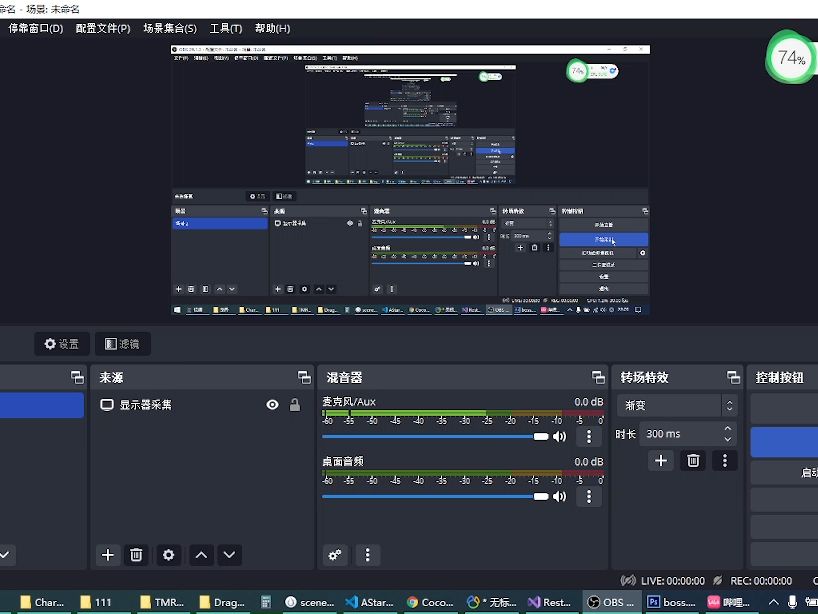Click the 滤镜 filters button
This screenshot has height=614, width=818.
[123, 344]
